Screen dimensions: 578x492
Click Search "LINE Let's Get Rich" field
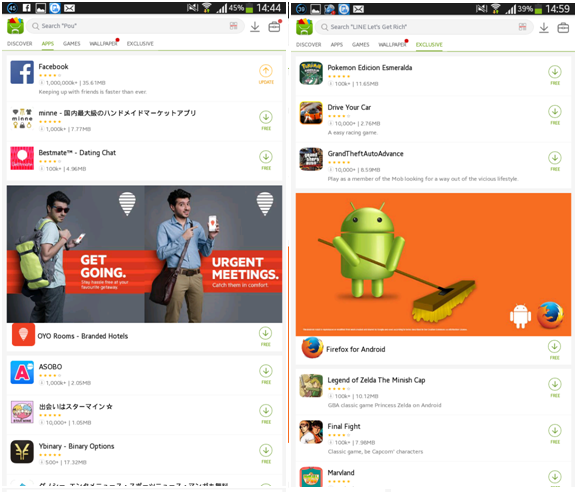click(x=424, y=27)
